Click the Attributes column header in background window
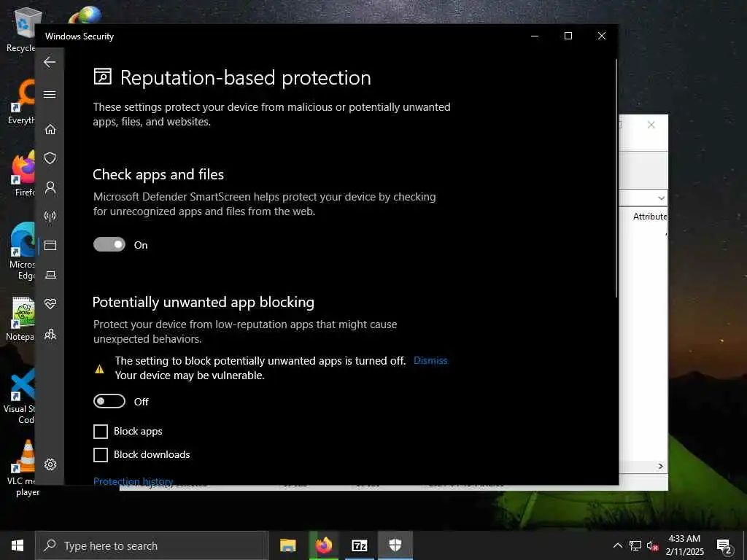Image resolution: width=747 pixels, height=560 pixels. [649, 217]
